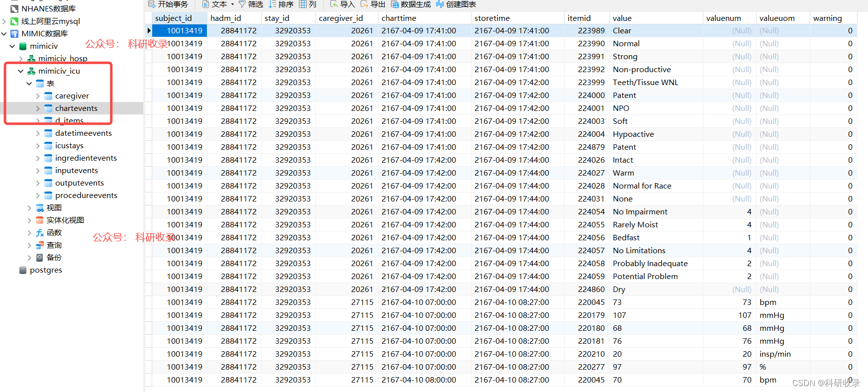The height and width of the screenshot is (392, 868).
Task: Open the Columns (列) toolbar icon
Action: point(303,4)
